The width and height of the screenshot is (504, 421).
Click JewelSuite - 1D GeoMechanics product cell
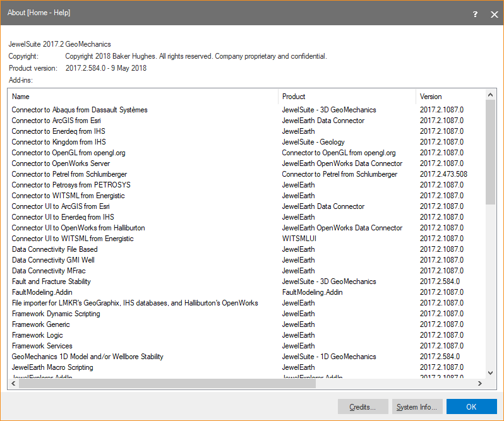(x=329, y=357)
